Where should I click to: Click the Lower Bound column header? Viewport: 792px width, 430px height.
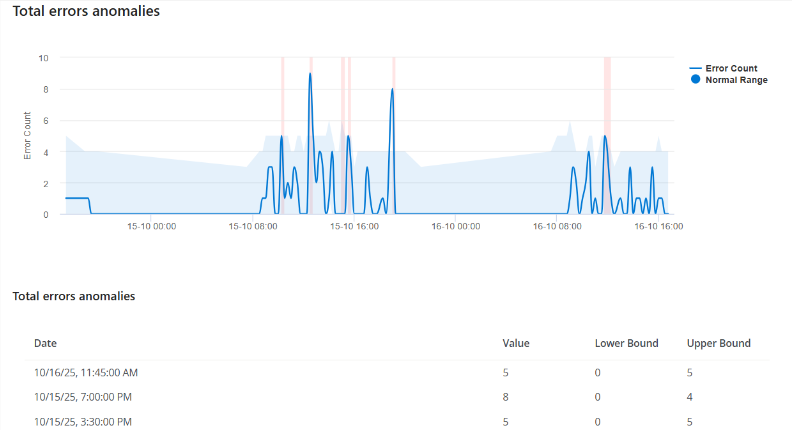(x=626, y=343)
